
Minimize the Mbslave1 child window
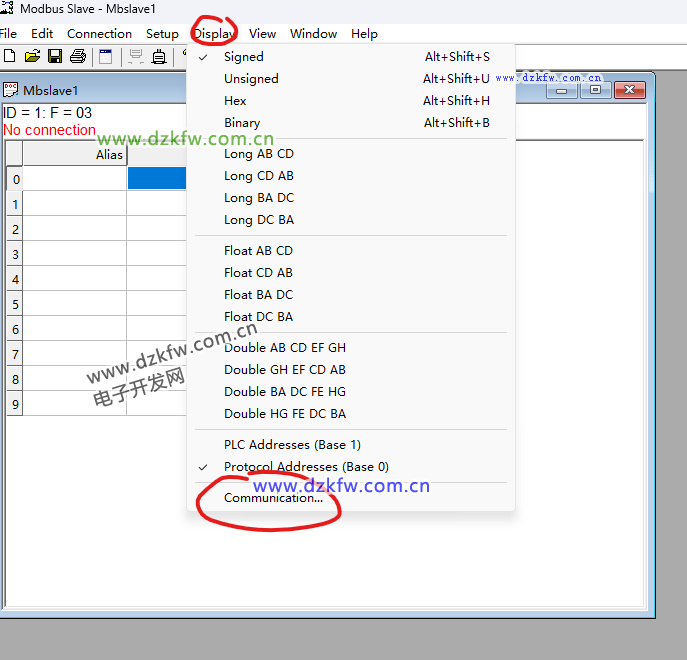(561, 90)
